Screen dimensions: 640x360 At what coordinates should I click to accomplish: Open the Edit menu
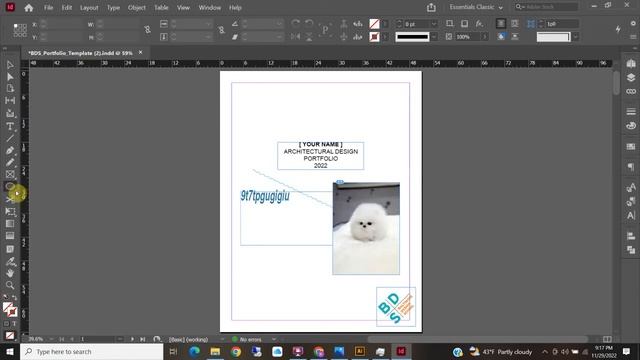[x=67, y=8]
